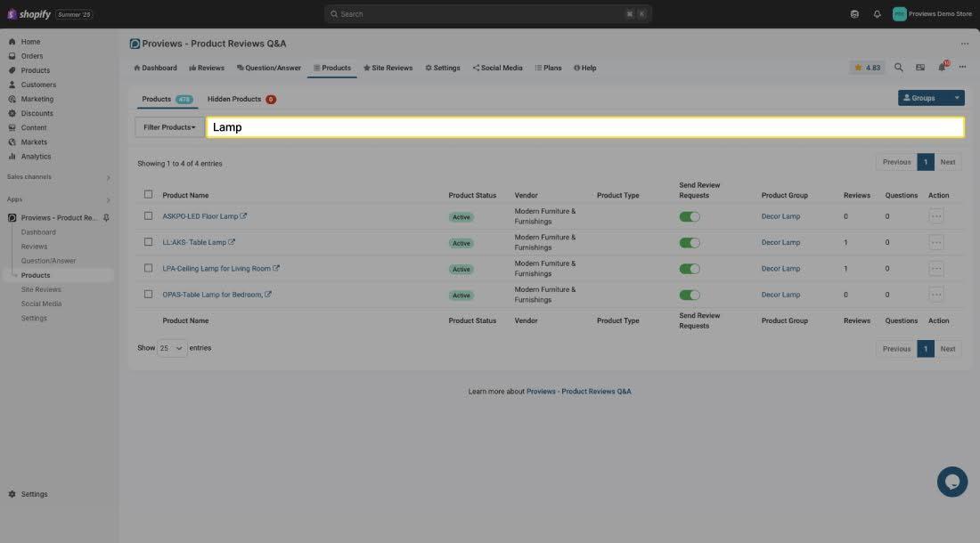
Task: Go to the Site Reviews tab
Action: (x=388, y=68)
